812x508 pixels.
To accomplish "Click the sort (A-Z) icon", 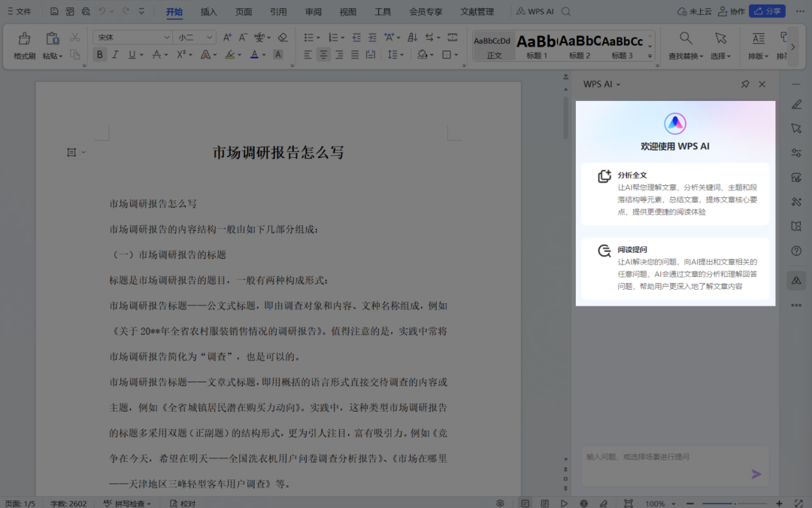I will point(412,38).
